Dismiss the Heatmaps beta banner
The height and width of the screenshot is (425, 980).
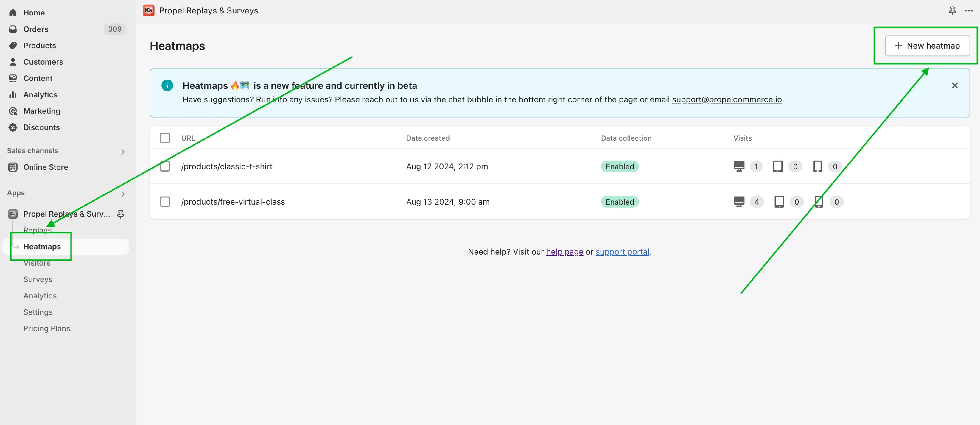coord(955,85)
